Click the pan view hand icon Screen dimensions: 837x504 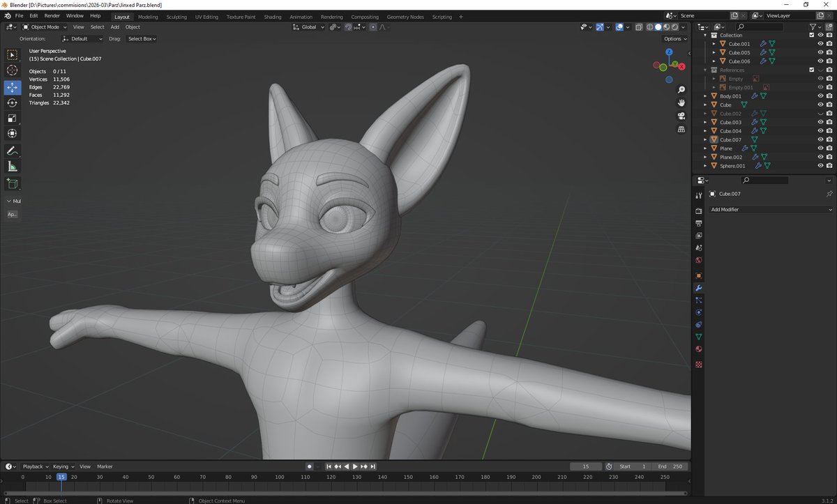click(x=681, y=102)
